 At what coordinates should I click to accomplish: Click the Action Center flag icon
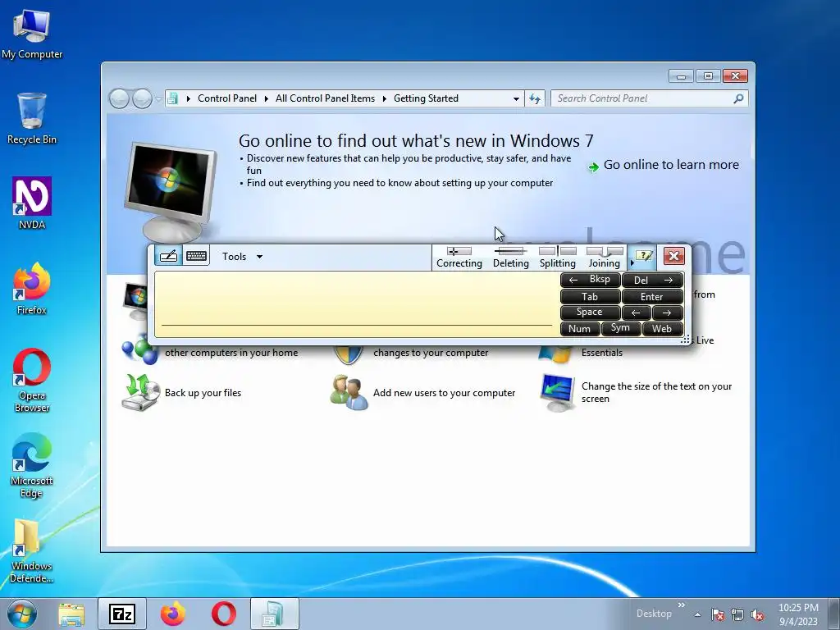tap(718, 614)
